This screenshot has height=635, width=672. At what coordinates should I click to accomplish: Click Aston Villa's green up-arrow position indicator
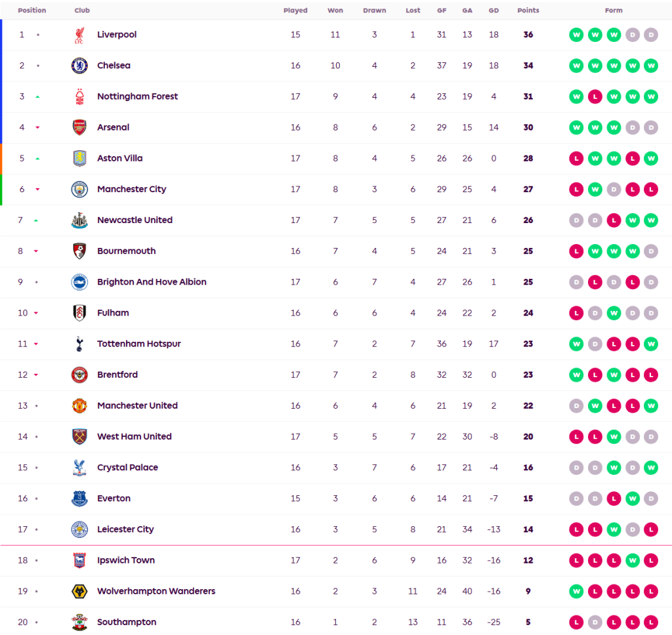tap(37, 159)
